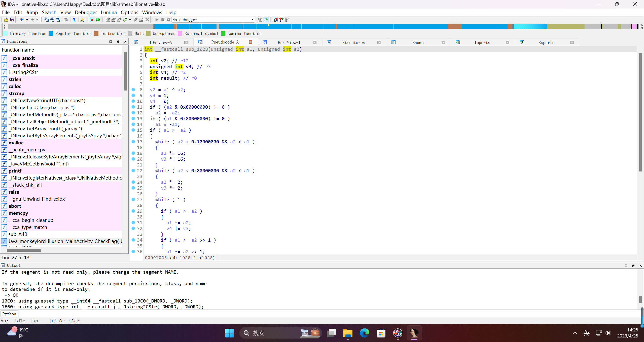Switch to the IDA View-A tab
Screen dimensions: 644x342
[x=161, y=42]
